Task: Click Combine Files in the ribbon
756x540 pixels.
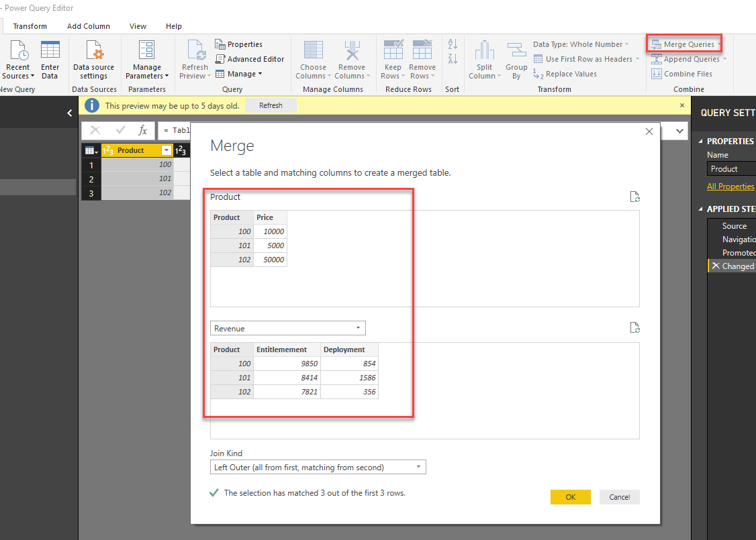Action: (681, 74)
